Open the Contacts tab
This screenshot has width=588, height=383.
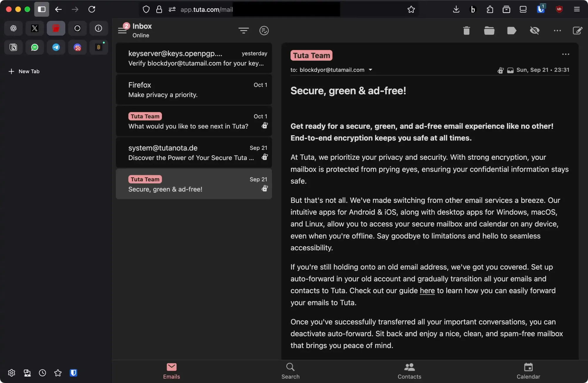409,371
